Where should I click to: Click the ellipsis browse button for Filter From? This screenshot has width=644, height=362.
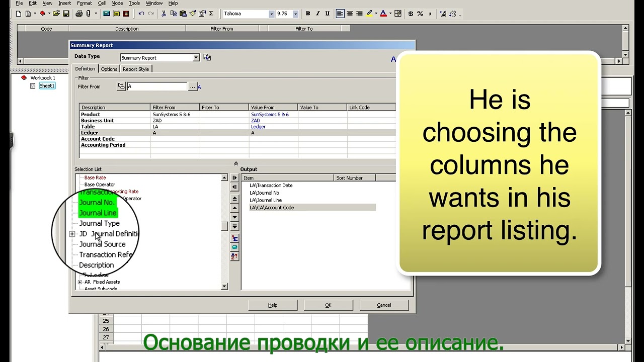point(192,86)
